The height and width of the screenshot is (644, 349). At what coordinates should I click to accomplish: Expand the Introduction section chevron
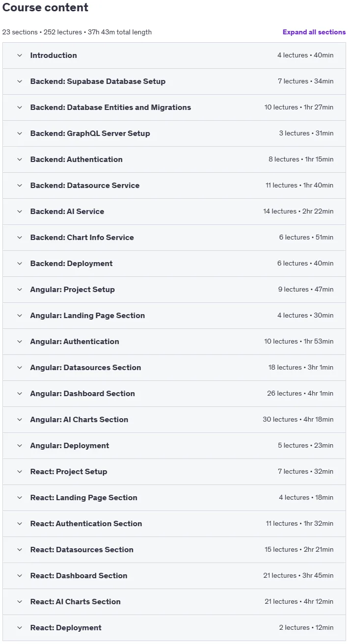pyautogui.click(x=20, y=55)
